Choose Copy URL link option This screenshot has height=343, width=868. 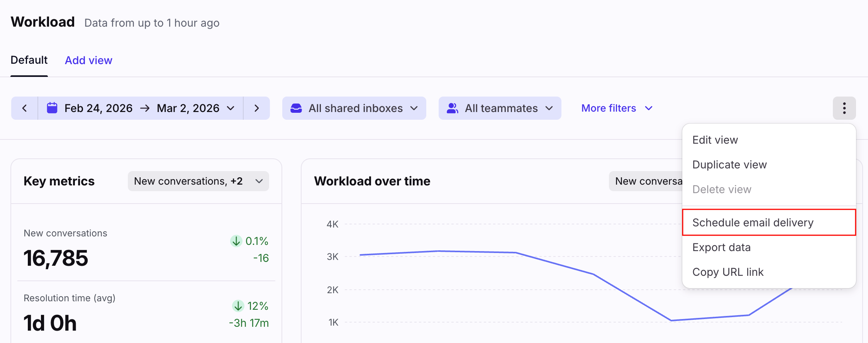click(727, 272)
